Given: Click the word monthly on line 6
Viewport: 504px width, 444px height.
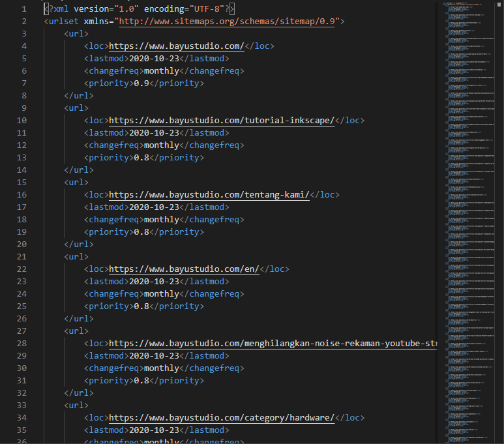Looking at the screenshot, I should 162,70.
